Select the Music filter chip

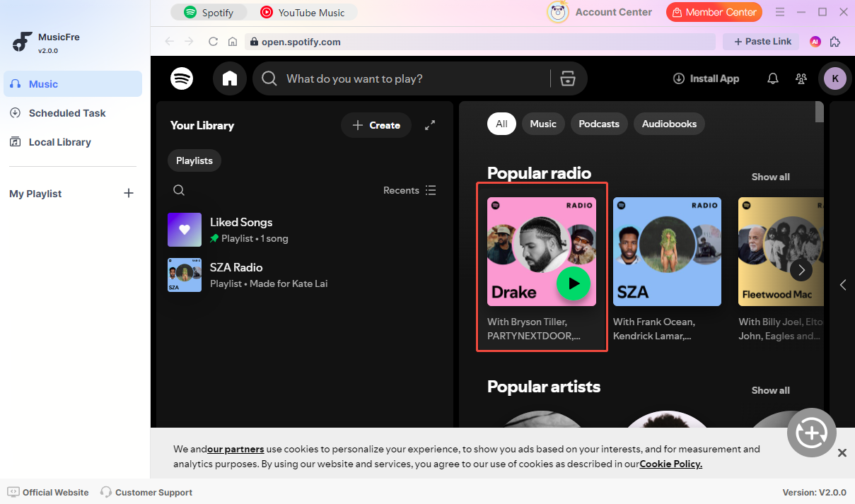[543, 124]
